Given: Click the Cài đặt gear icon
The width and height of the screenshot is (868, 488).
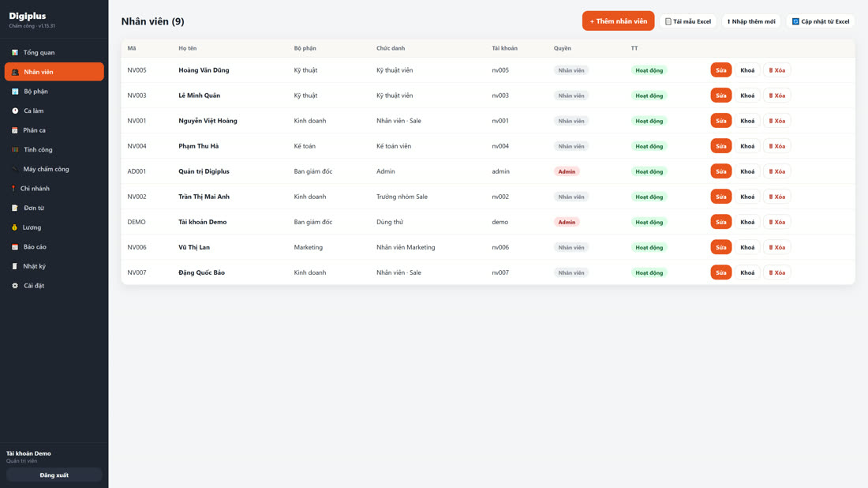Looking at the screenshot, I should [15, 285].
